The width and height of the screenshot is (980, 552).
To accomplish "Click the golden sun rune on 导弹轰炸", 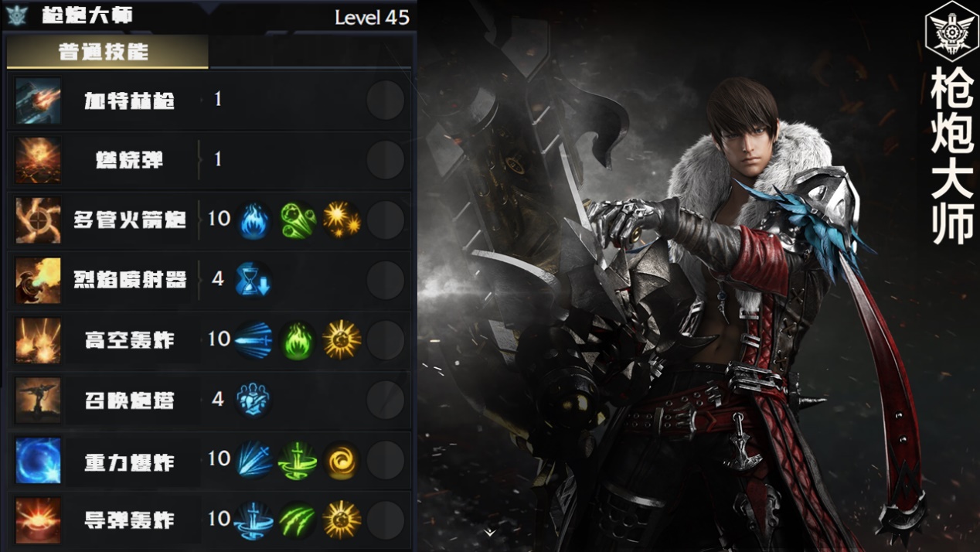I will (342, 520).
